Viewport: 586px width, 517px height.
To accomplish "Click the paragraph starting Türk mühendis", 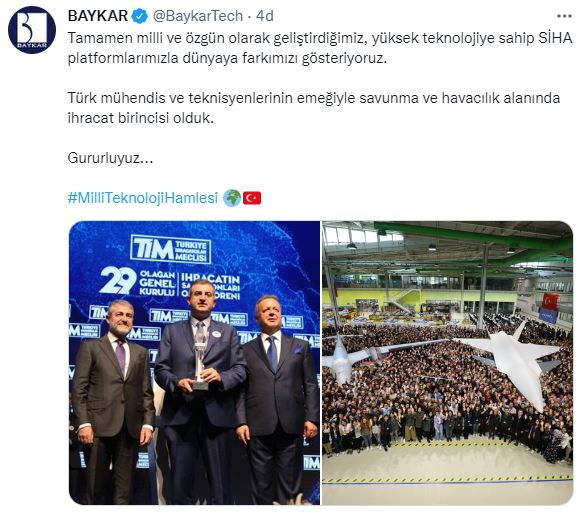I will (314, 108).
